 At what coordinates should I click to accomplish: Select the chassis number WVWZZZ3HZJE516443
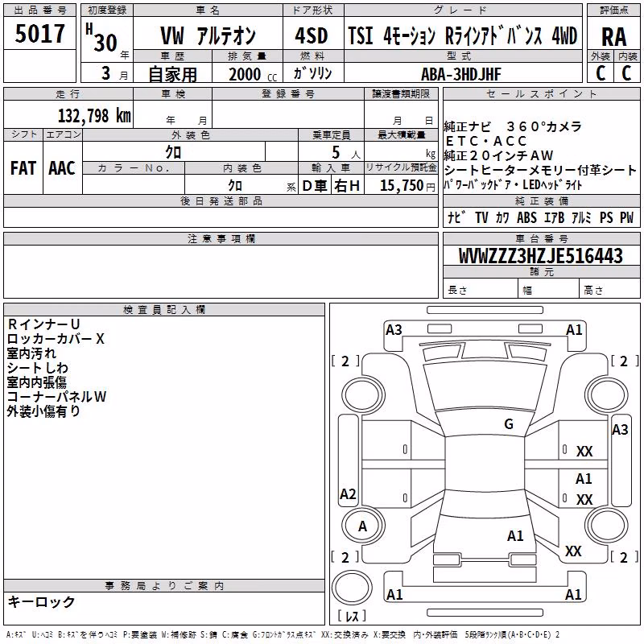(541, 256)
